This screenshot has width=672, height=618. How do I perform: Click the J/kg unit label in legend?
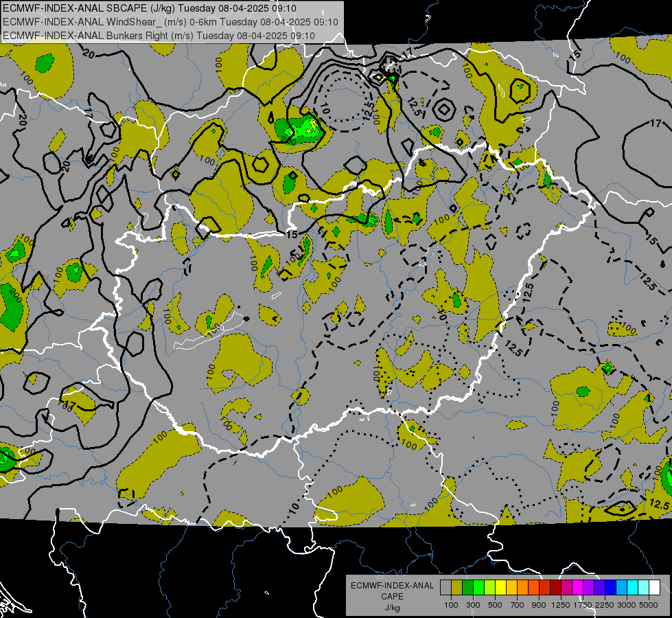click(x=392, y=608)
